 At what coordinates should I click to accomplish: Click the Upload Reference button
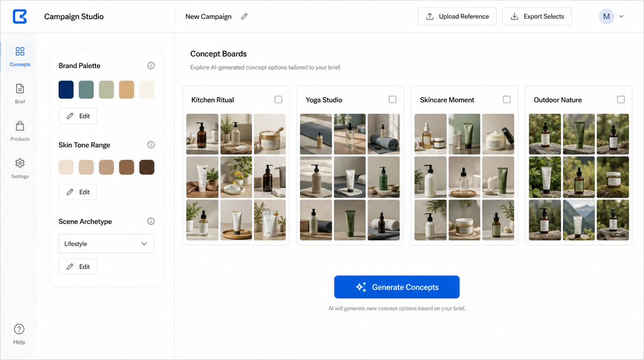coord(457,17)
